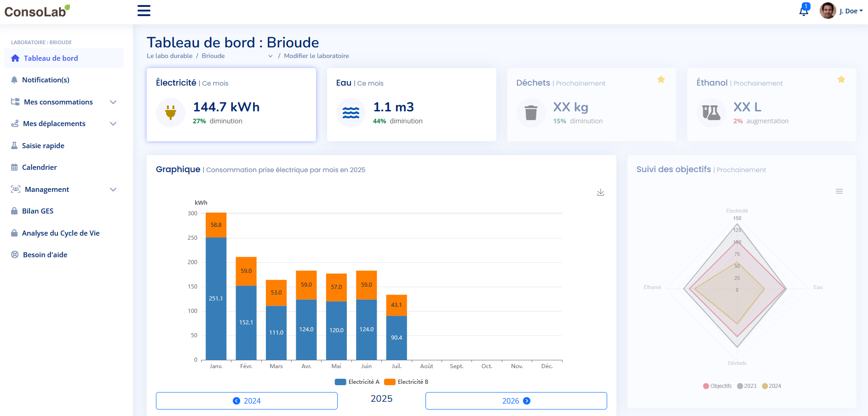
Task: Click the Modifier le laboratoire link
Action: (316, 56)
